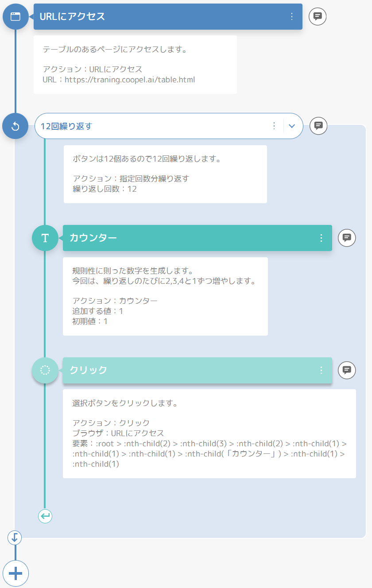
Task: Select the 12回繰り返す action header
Action: point(169,126)
